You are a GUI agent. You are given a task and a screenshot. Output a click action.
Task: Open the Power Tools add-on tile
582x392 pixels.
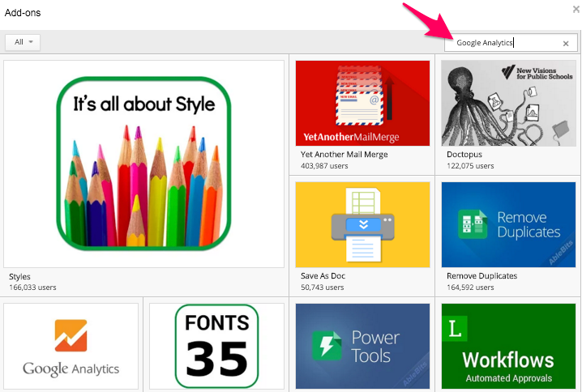tap(362, 347)
